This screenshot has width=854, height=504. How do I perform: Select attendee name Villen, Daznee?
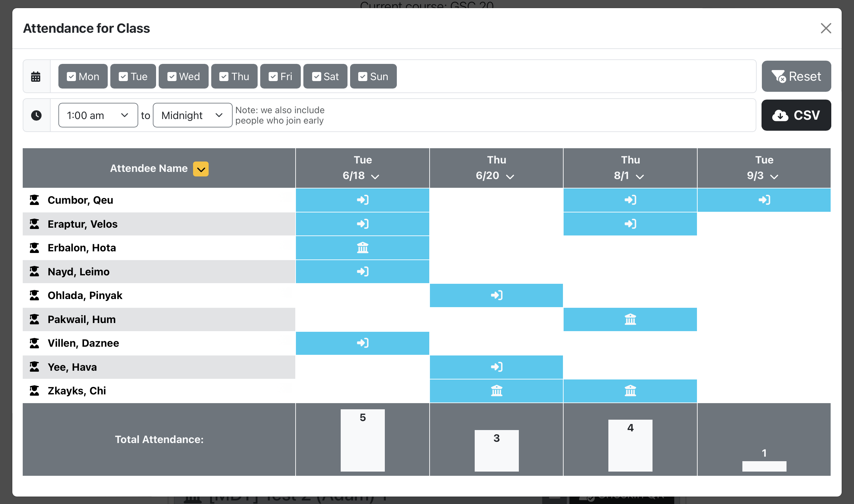point(83,343)
